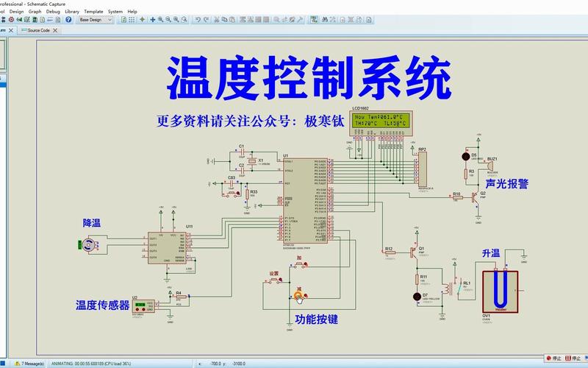Switch to the Source Code tab
Image resolution: width=588 pixels, height=368 pixels.
click(38, 30)
